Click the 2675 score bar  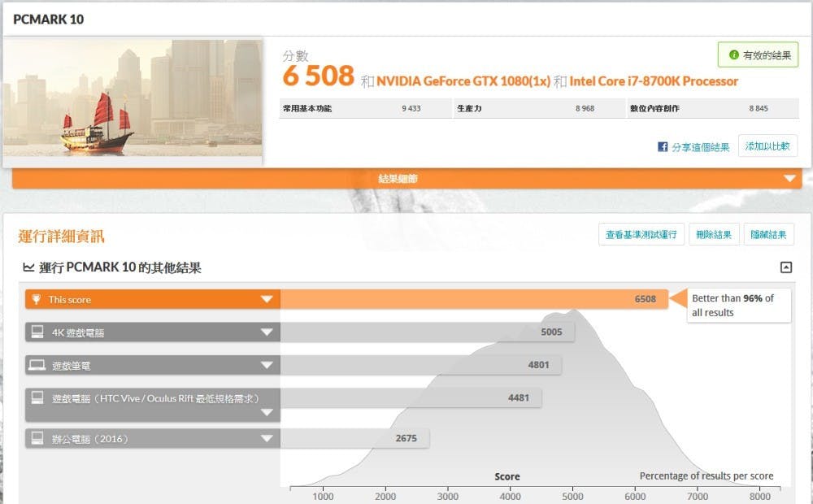pos(354,438)
